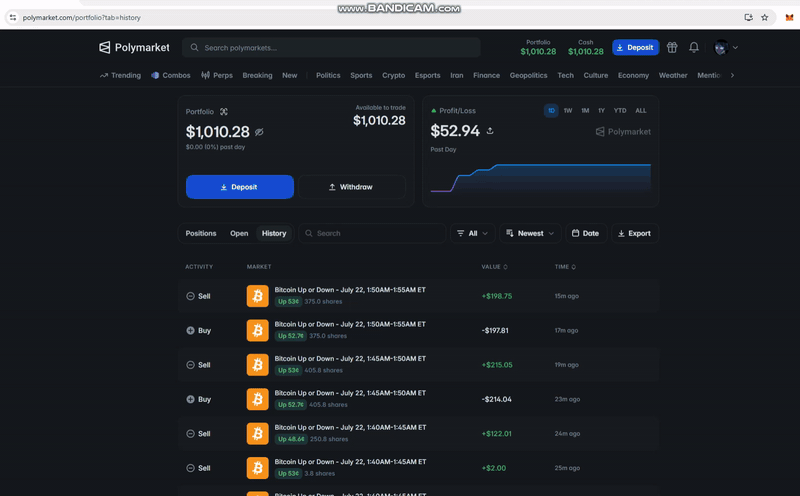
Task: Switch to the Open orders tab
Action: pos(239,233)
